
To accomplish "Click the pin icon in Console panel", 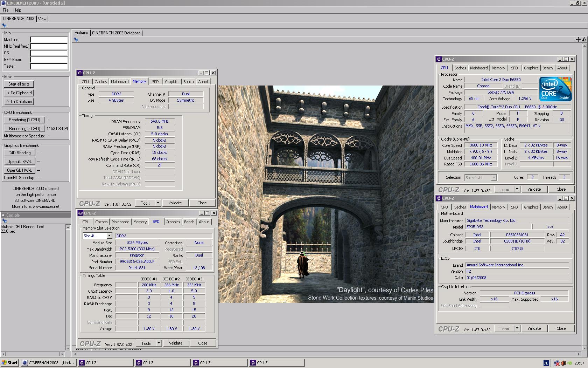I will 4,221.
